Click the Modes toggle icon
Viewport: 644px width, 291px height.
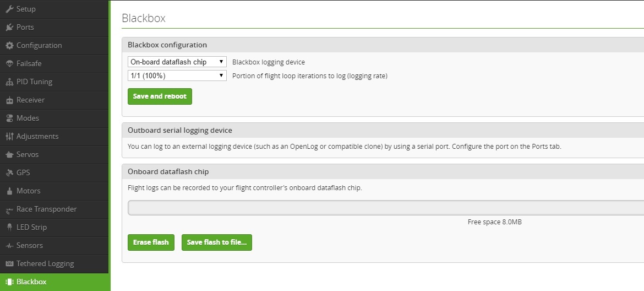pyautogui.click(x=9, y=118)
